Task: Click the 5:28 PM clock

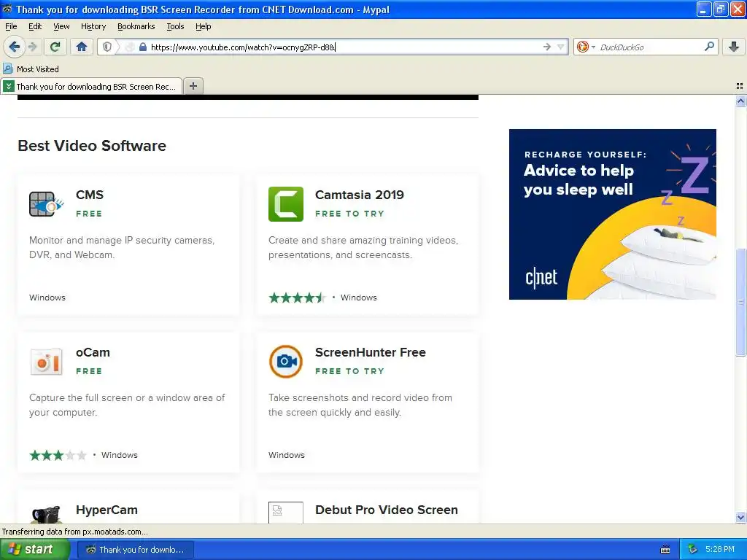Action: coord(719,549)
